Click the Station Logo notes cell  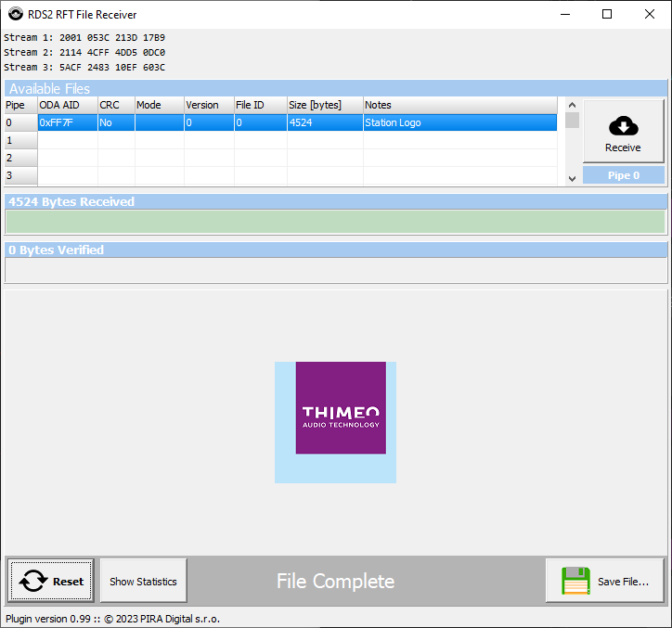pos(459,122)
